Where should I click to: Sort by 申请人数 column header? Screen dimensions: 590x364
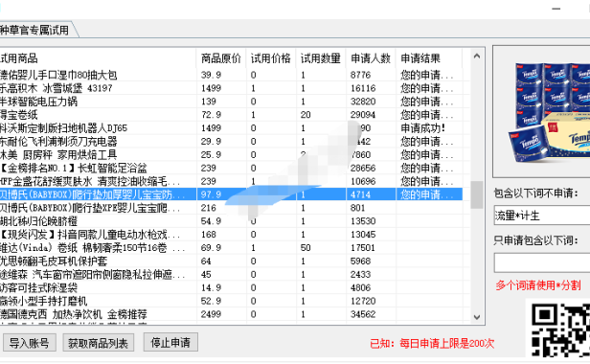371,58
